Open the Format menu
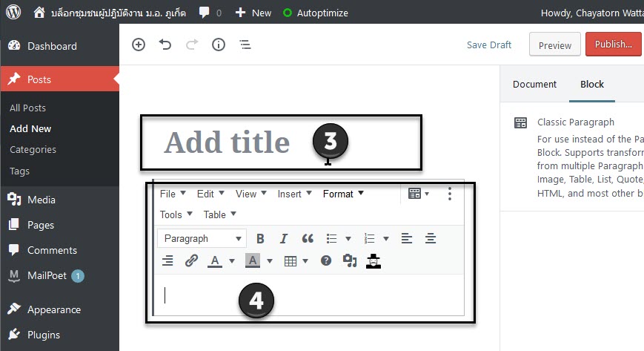The width and height of the screenshot is (644, 351). click(343, 194)
